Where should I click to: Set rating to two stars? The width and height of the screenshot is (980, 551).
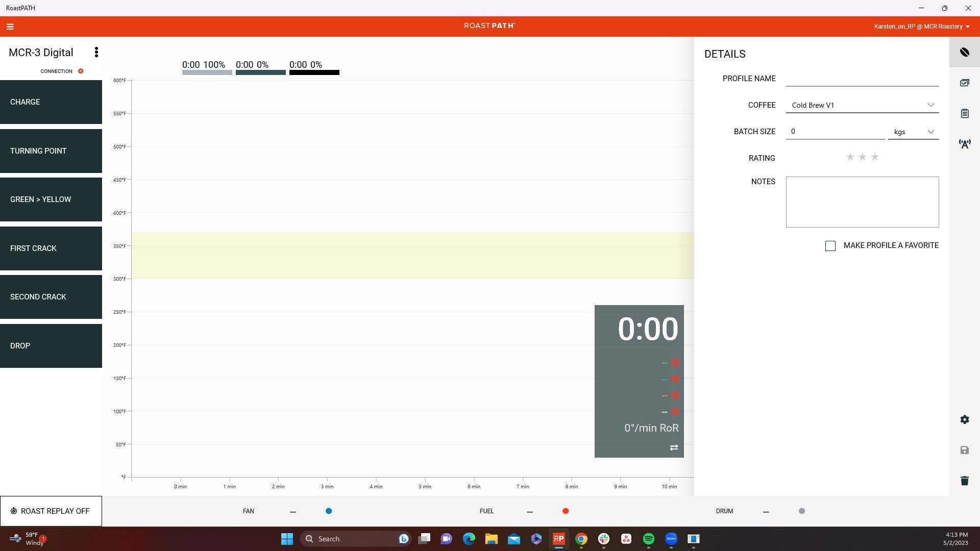[x=863, y=157]
